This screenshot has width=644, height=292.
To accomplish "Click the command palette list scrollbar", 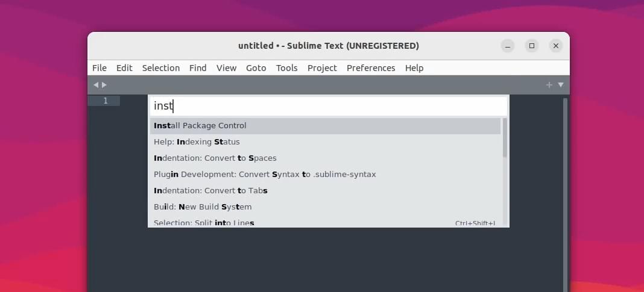I will pyautogui.click(x=505, y=138).
